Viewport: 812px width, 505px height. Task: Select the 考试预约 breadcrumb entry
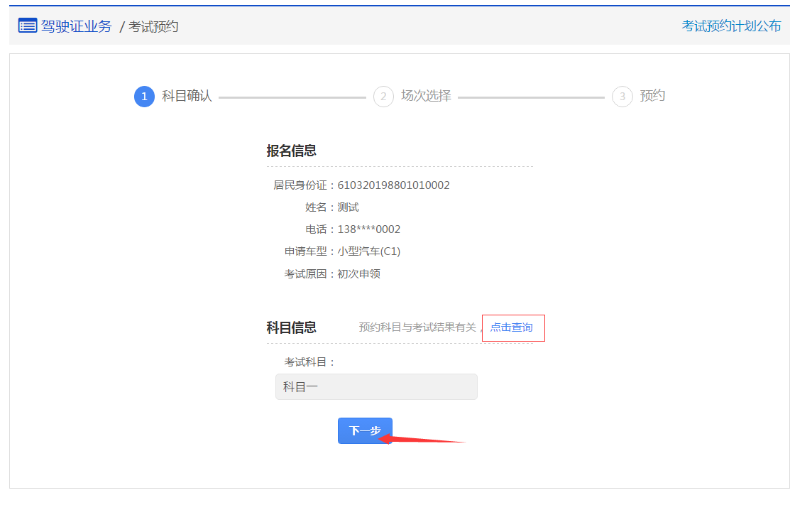click(x=153, y=26)
